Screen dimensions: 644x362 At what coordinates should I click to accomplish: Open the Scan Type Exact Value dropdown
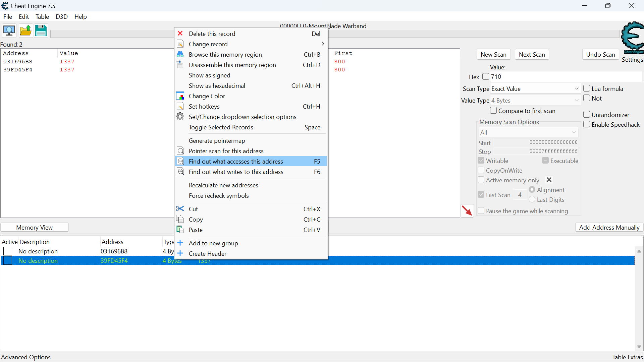point(535,89)
